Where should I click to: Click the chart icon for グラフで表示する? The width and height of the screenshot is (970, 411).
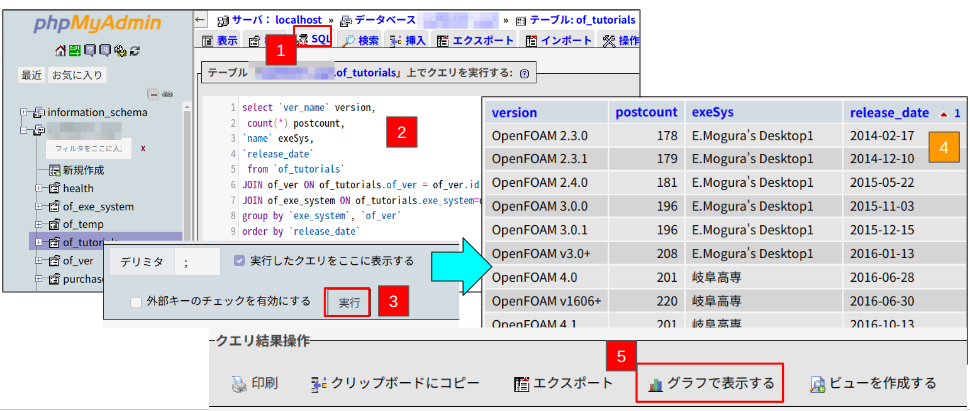tap(656, 383)
